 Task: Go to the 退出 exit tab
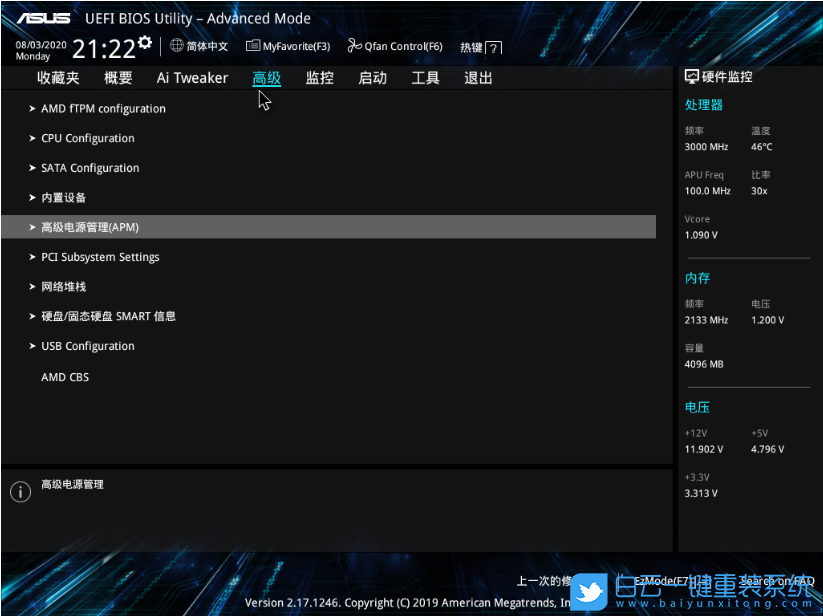(478, 78)
